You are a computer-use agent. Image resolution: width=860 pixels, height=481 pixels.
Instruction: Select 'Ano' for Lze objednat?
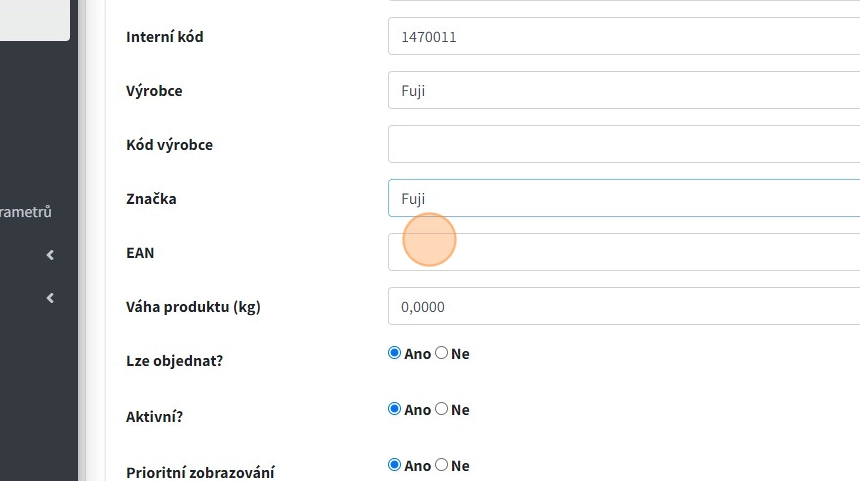coord(395,353)
